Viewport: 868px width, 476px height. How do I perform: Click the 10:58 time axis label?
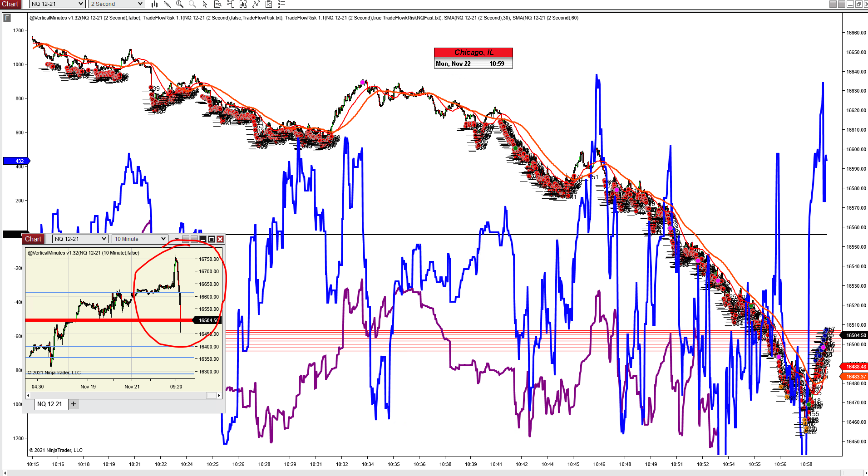tap(806, 464)
